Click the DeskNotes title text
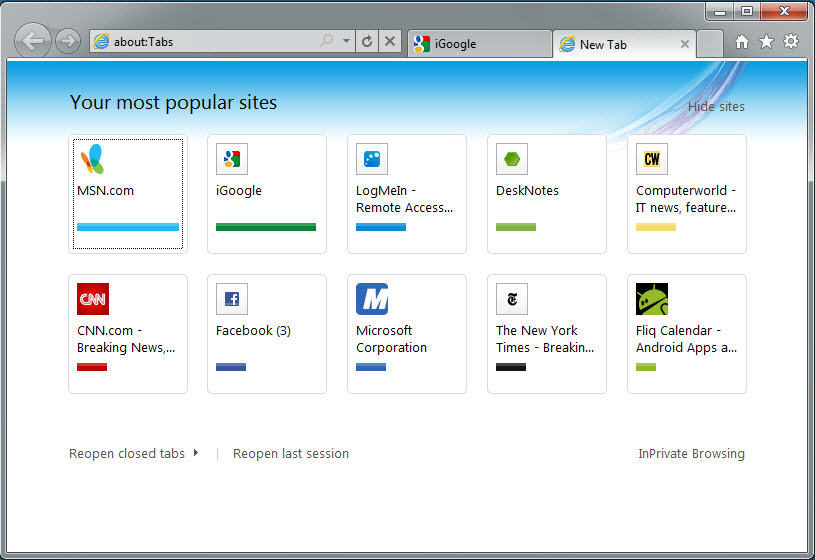 tap(527, 191)
